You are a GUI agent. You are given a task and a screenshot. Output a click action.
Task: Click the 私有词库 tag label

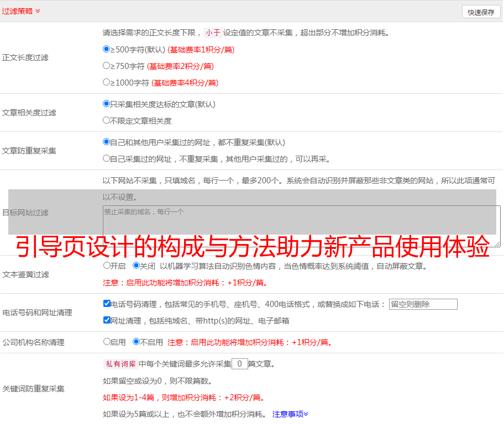119,364
